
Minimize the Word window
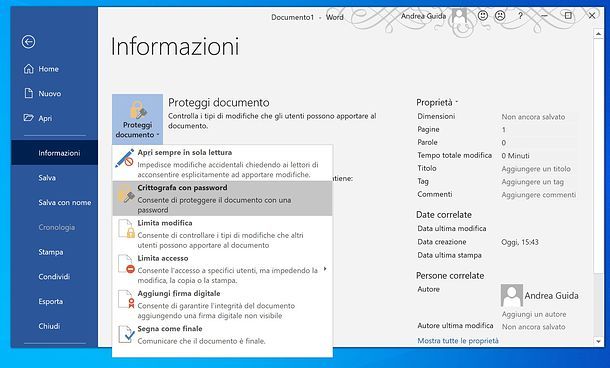click(544, 16)
